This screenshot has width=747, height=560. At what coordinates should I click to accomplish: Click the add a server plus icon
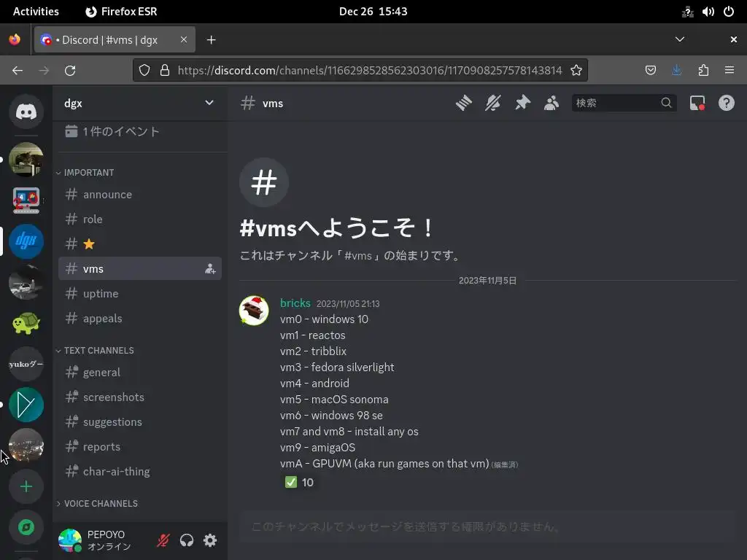coord(26,486)
